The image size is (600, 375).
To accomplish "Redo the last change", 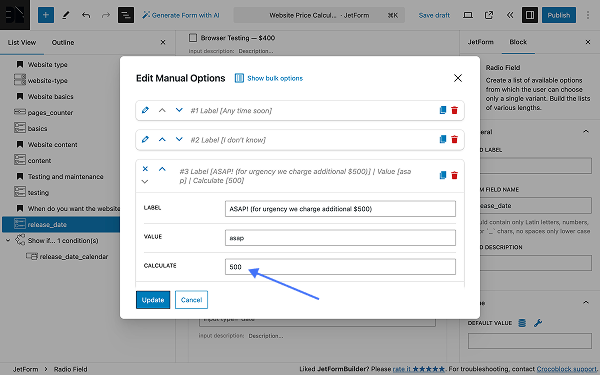I will [x=106, y=15].
